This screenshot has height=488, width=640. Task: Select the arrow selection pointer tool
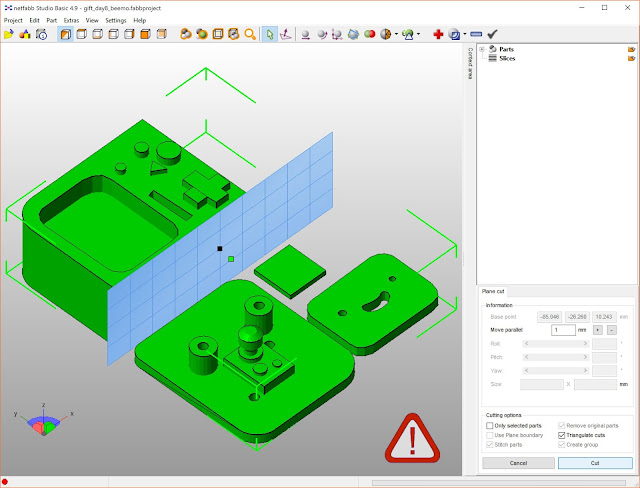coord(270,34)
